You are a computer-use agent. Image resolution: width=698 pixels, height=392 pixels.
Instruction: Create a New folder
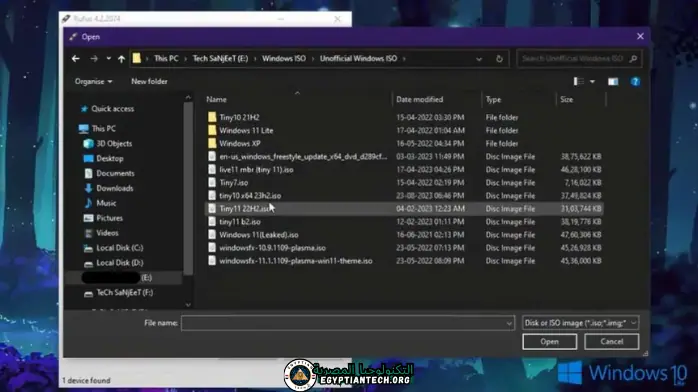tap(149, 81)
